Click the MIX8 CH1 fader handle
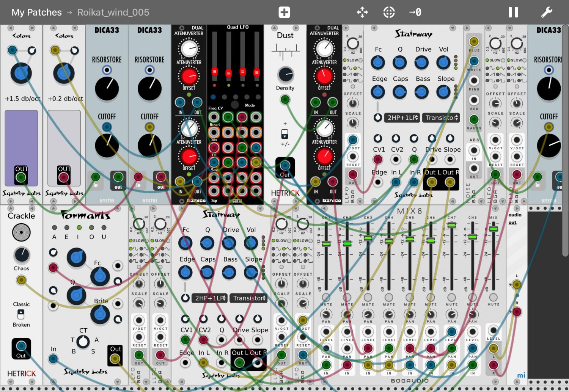Image resolution: width=569 pixels, height=392 pixels. 326,244
